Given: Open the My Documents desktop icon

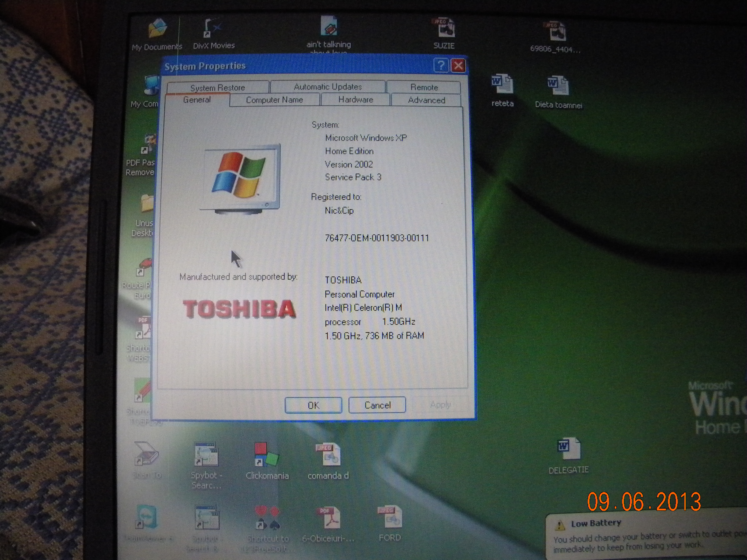Looking at the screenshot, I should tap(158, 29).
